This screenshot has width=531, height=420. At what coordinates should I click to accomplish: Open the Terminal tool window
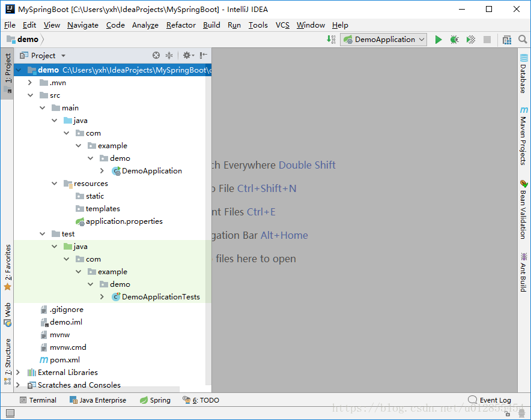coord(38,400)
